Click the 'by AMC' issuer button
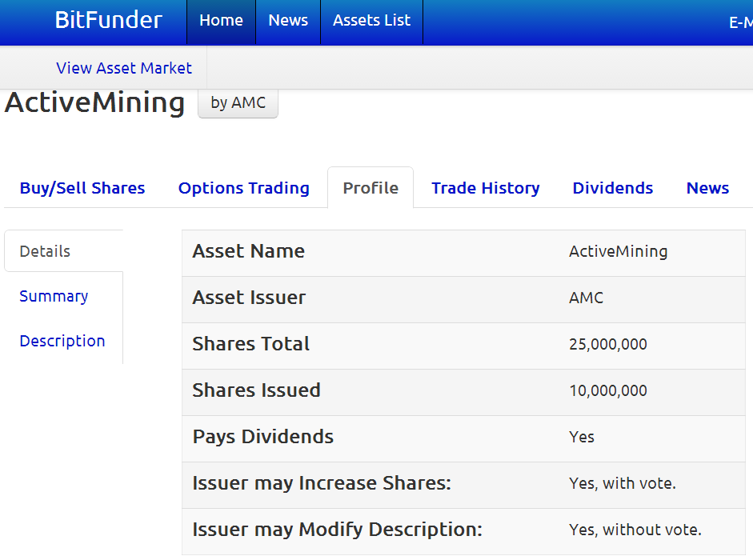This screenshot has height=560, width=753. click(238, 102)
